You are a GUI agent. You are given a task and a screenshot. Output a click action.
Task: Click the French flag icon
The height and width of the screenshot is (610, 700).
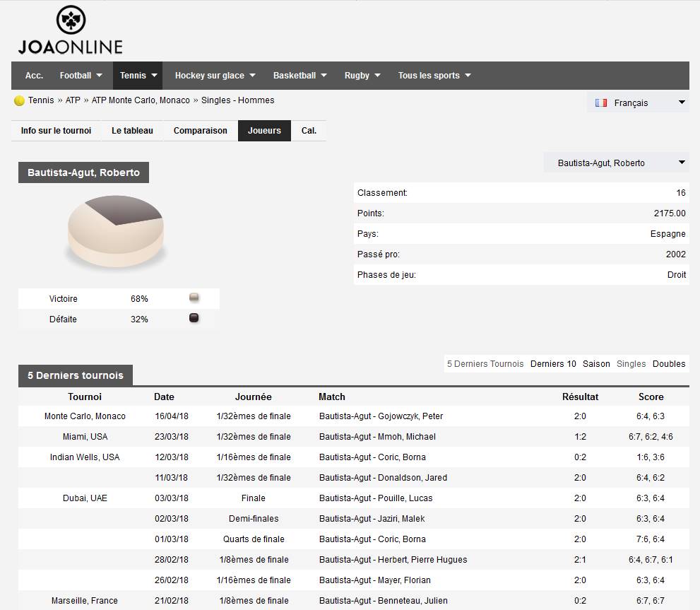tap(601, 103)
